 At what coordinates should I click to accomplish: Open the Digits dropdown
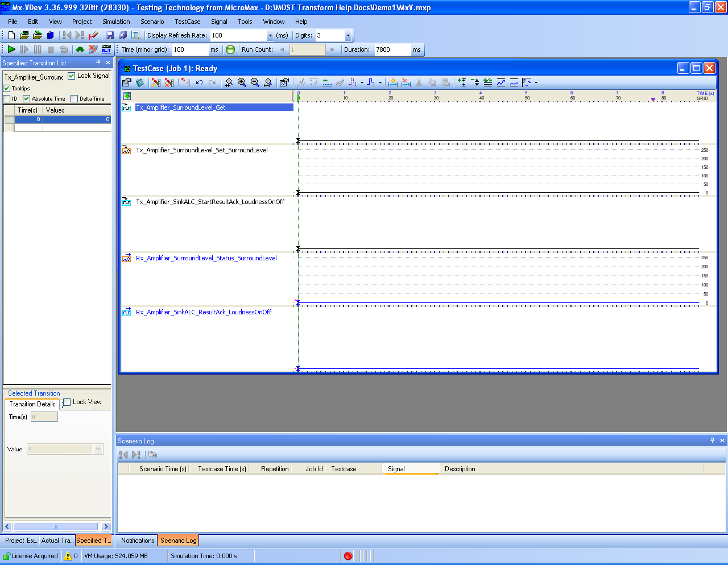pos(348,35)
